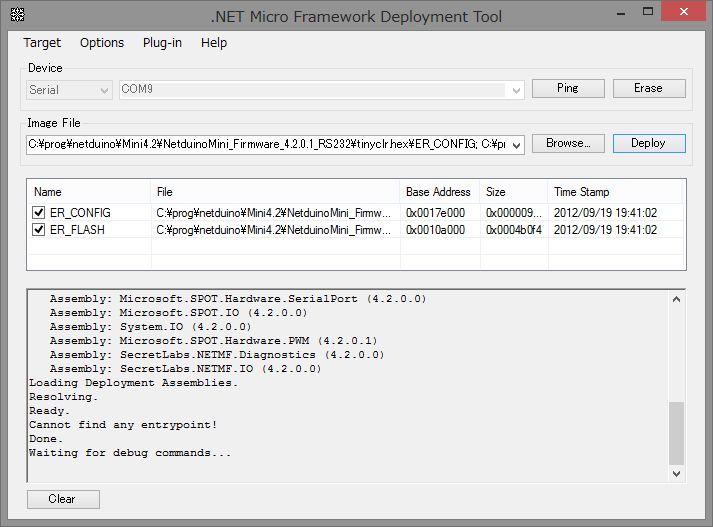Click 'Waiting for debug commands...' log line
This screenshot has width=713, height=527.
pos(130,453)
